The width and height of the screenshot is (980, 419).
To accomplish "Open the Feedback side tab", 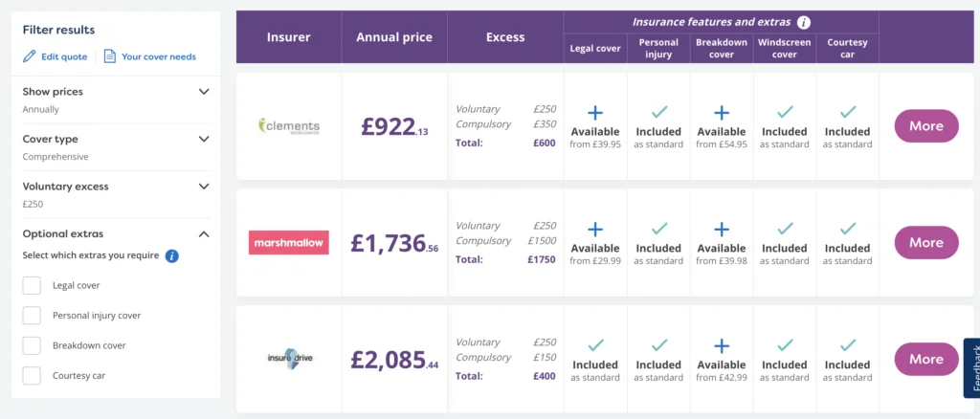I will tap(972, 368).
